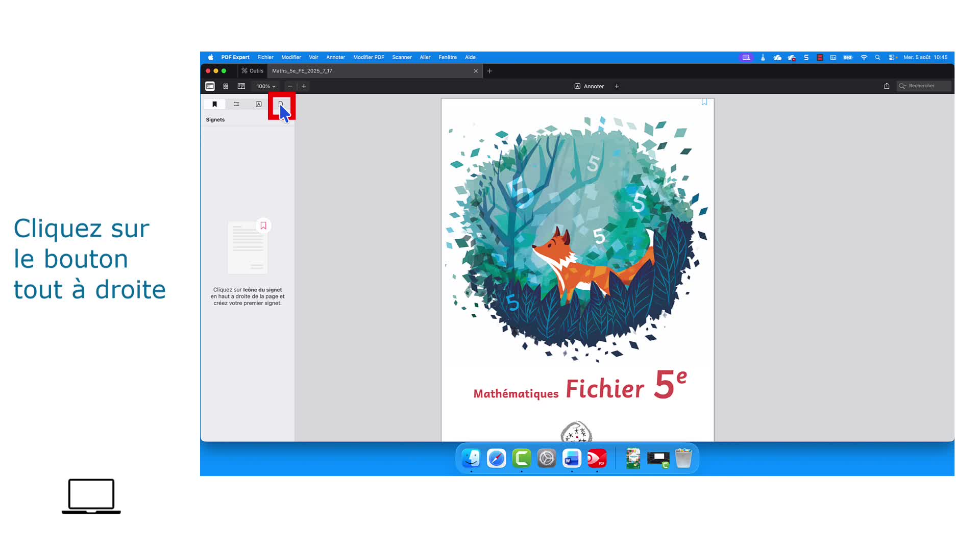Viewport: 980px width, 551px height.
Task: Select the Signets bookmark tab in sidebar
Action: point(215,104)
